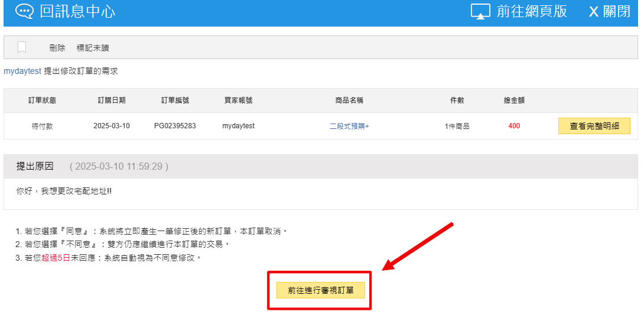Click the buyer account mydaytest table cell
This screenshot has height=318, width=644.
pos(238,126)
